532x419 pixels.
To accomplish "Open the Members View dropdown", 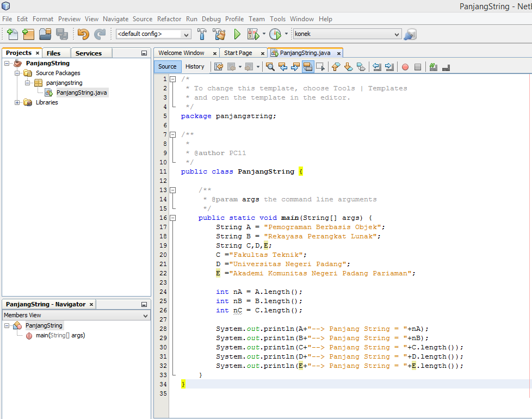I will coord(145,316).
